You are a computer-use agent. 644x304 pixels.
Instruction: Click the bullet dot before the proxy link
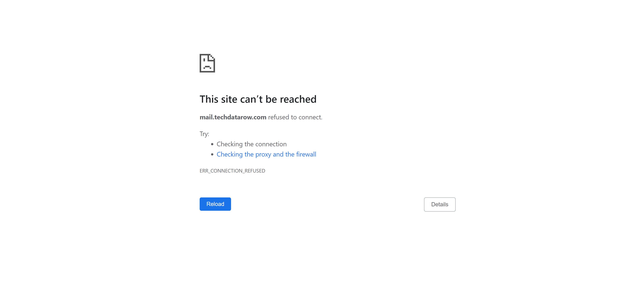click(x=212, y=154)
